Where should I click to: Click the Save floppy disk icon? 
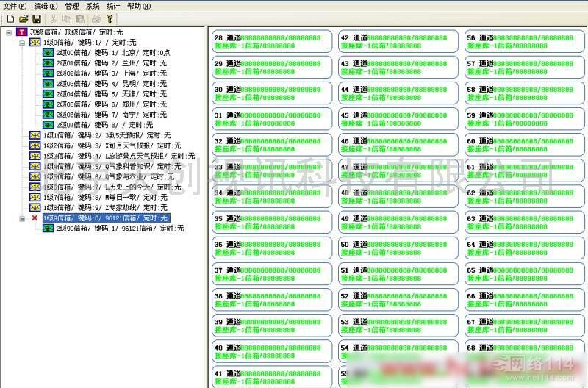(36, 18)
